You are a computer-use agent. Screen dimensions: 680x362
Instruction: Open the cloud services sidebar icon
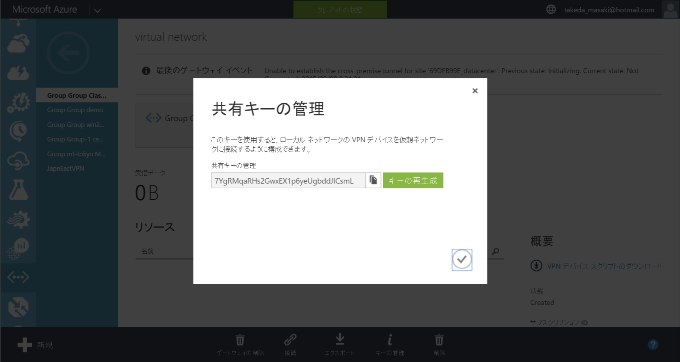point(18,43)
